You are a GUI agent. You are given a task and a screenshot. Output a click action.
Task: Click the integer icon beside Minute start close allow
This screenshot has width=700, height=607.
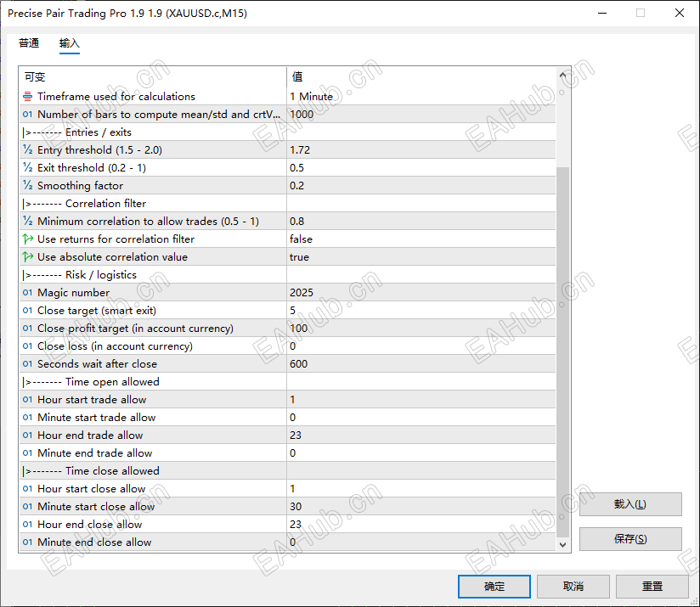28,507
